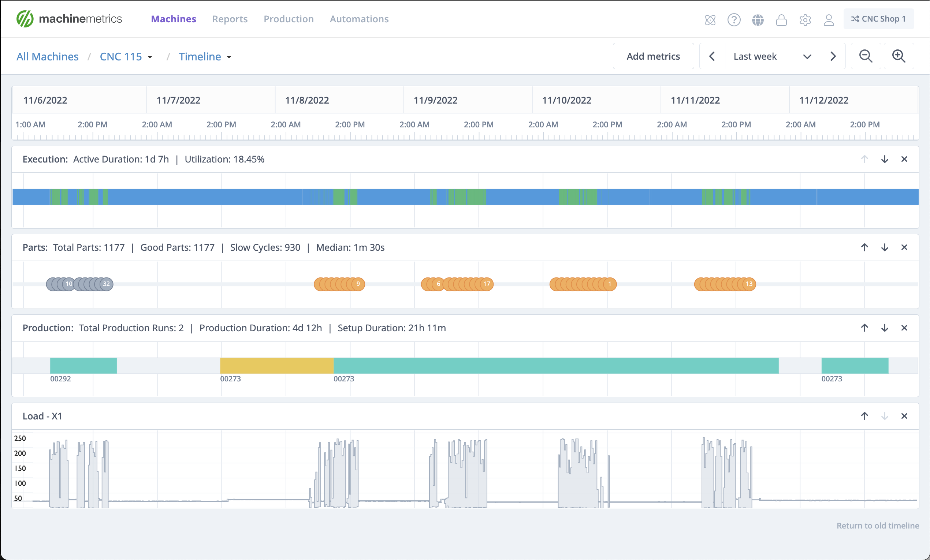Move the Execution panel down using its arrow
Screen dimensions: 930x560
click(x=884, y=159)
